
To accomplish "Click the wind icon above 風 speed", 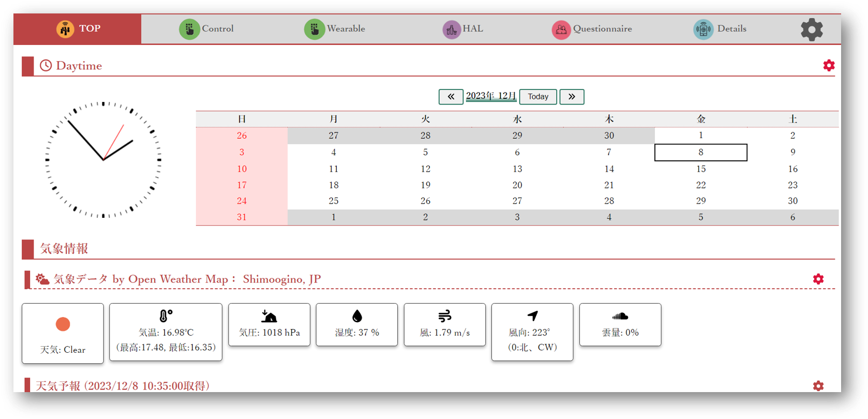I will (445, 316).
